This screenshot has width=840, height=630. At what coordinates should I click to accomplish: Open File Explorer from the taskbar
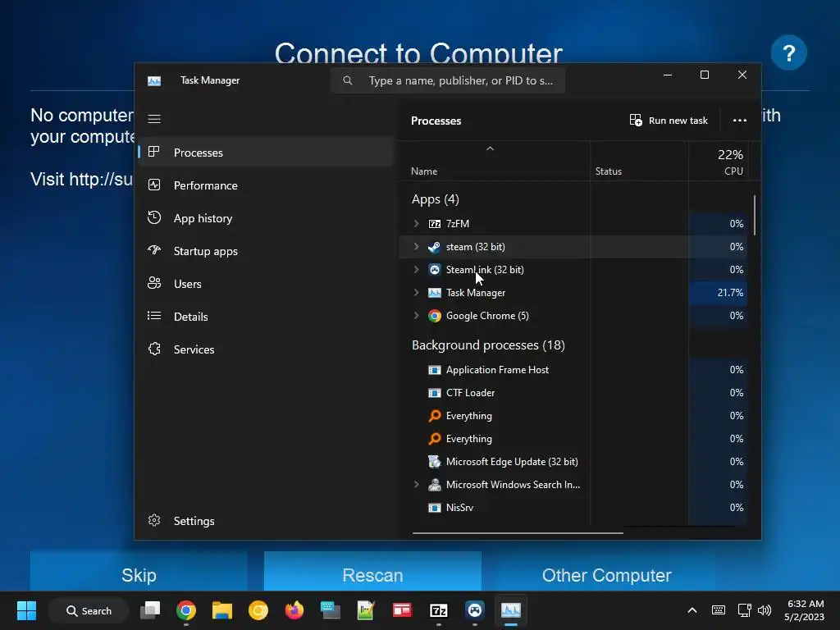[221, 610]
